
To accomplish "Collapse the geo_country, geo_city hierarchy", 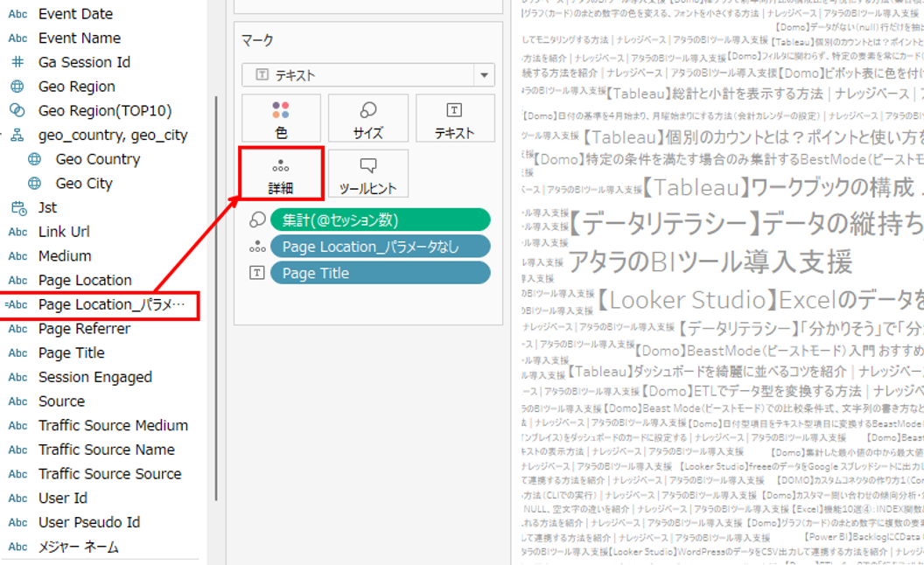I will (2, 135).
